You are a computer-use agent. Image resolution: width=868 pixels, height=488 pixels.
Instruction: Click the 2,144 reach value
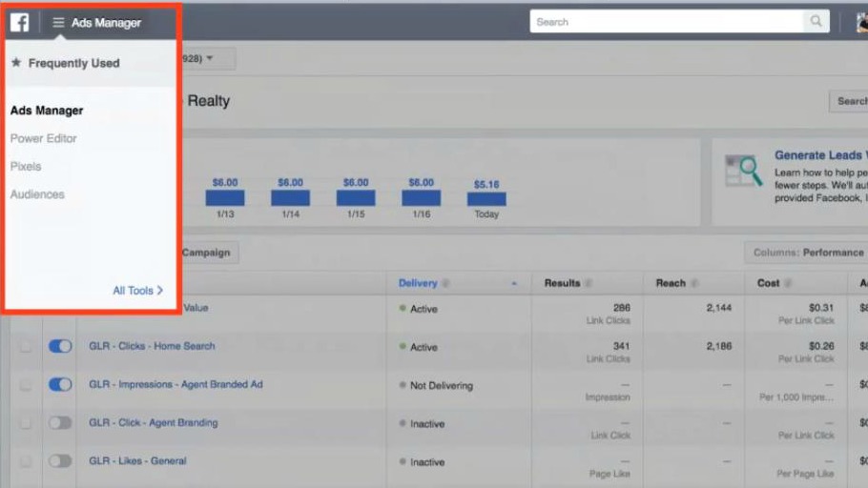pos(718,308)
